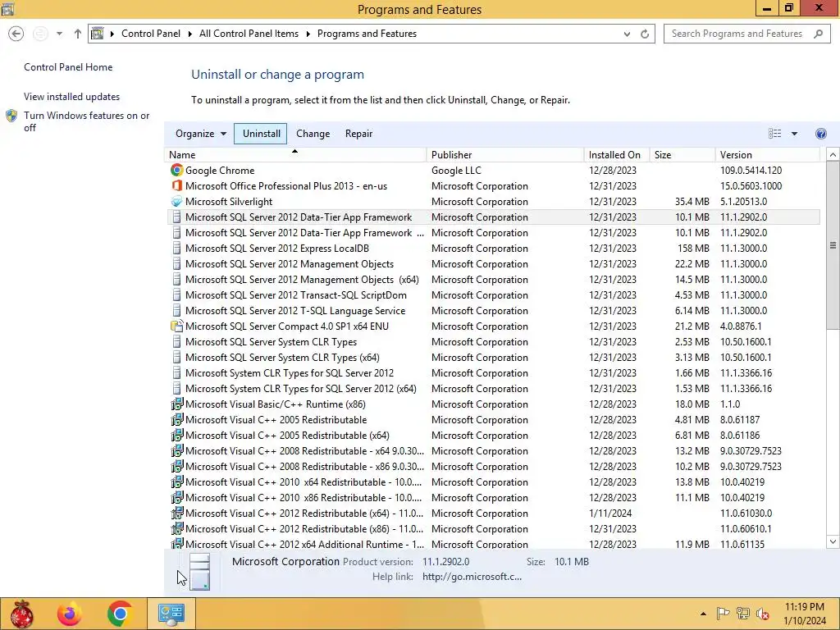Click the Programs and Features breadcrumb
The width and height of the screenshot is (840, 630).
point(367,34)
